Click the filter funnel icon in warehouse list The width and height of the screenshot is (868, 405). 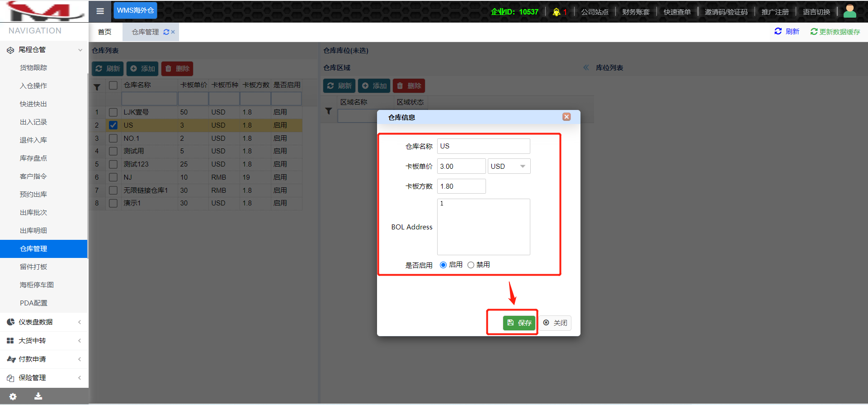97,87
